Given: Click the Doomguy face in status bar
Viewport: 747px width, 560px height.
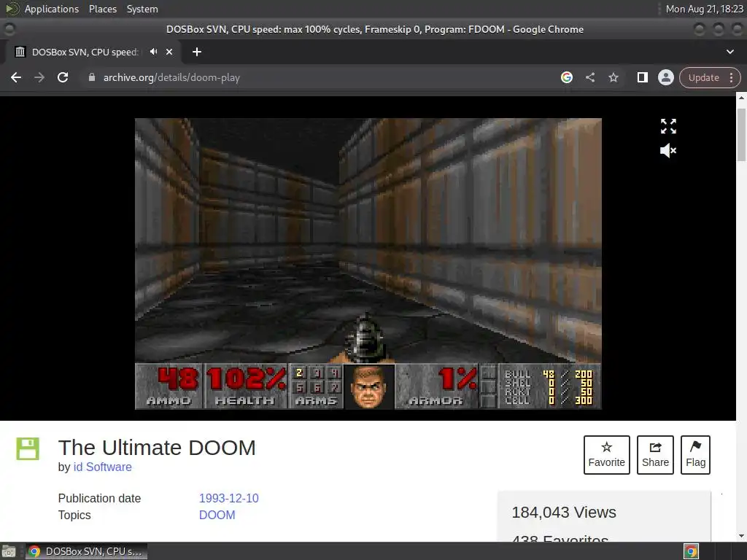Looking at the screenshot, I should [368, 386].
